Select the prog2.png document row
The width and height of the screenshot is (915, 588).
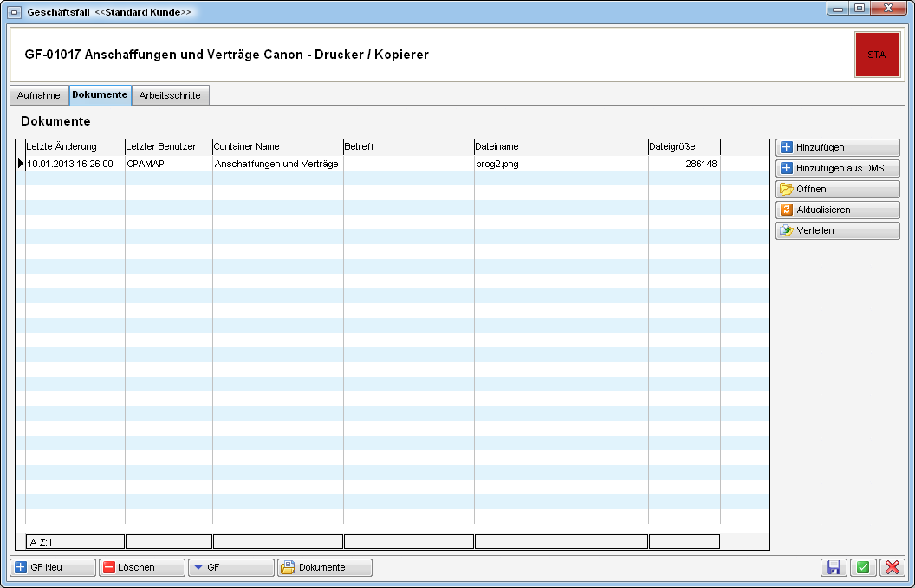(496, 164)
